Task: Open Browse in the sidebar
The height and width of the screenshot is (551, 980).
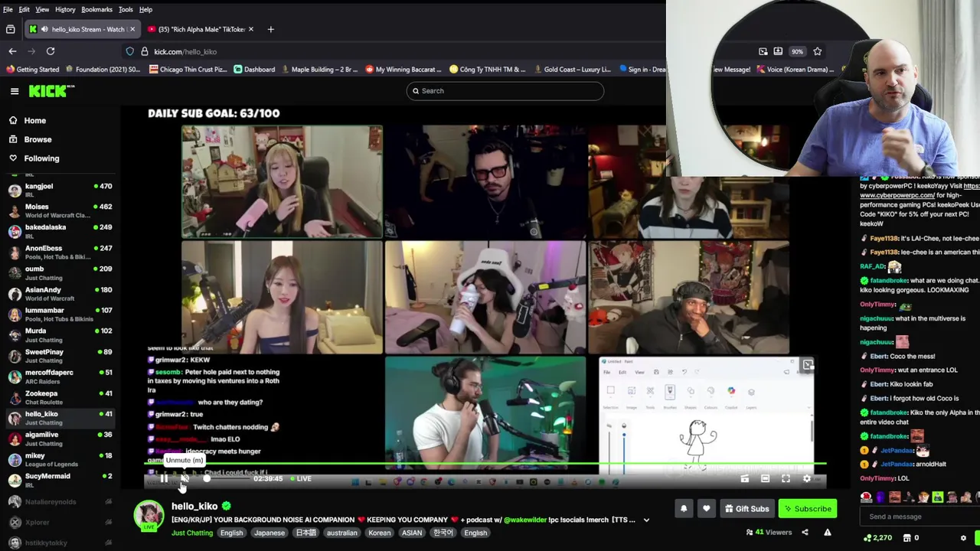Action: point(38,139)
